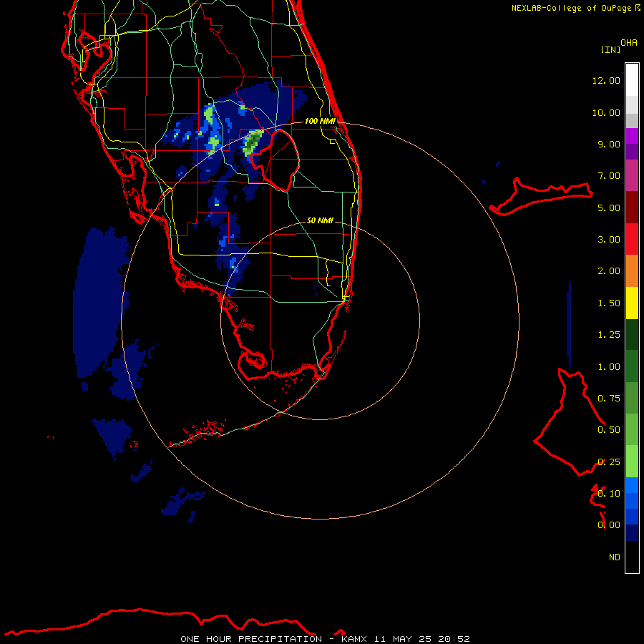This screenshot has height=644, width=644.
Task: Click the ND legend label
Action: 615,557
